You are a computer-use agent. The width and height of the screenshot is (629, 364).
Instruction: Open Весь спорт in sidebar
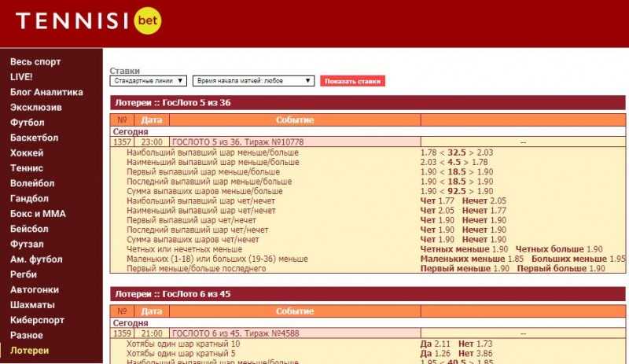(x=35, y=62)
